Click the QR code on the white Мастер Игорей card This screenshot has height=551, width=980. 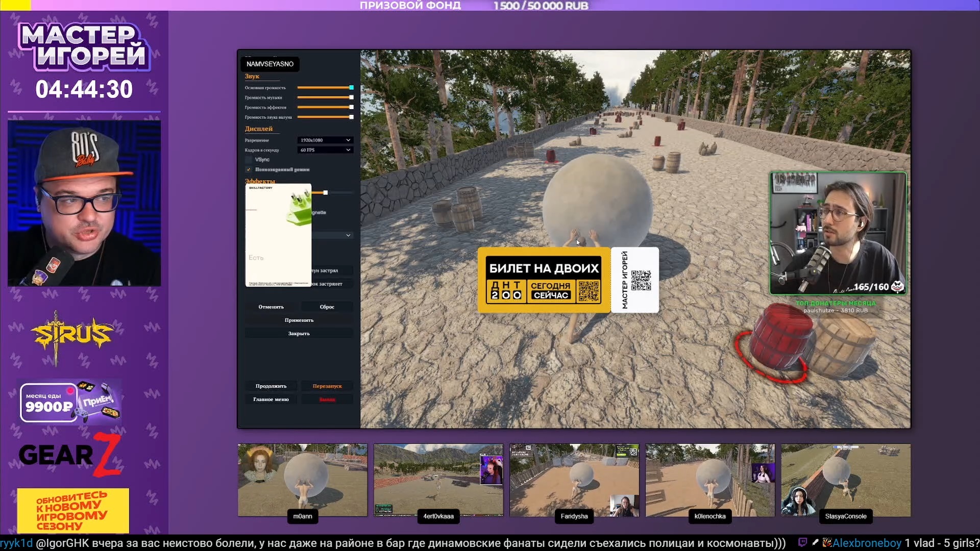[641, 280]
